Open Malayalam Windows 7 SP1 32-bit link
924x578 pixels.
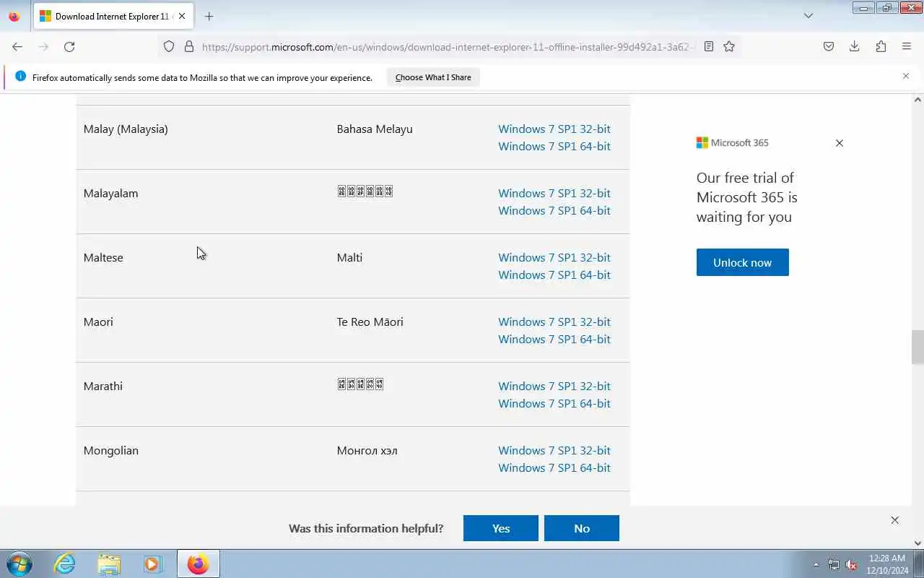coord(554,193)
